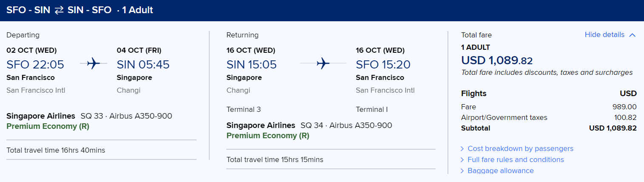The height and width of the screenshot is (182, 644).
Task: Collapse fare details with the up chevron
Action: (632, 35)
